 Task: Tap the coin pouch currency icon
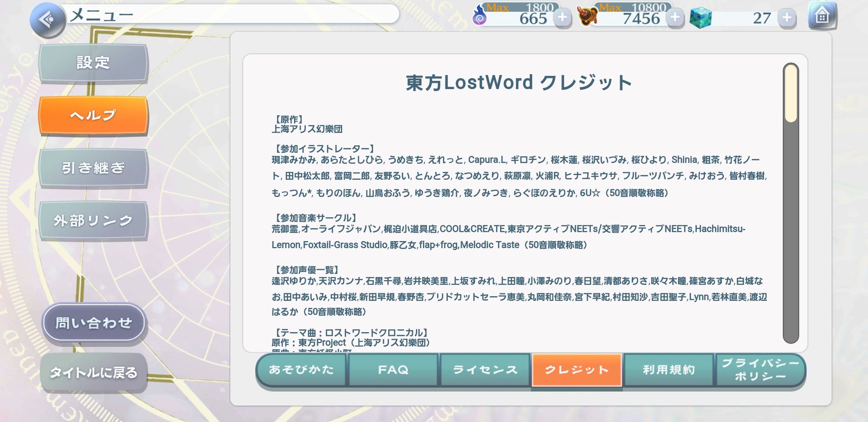click(588, 16)
